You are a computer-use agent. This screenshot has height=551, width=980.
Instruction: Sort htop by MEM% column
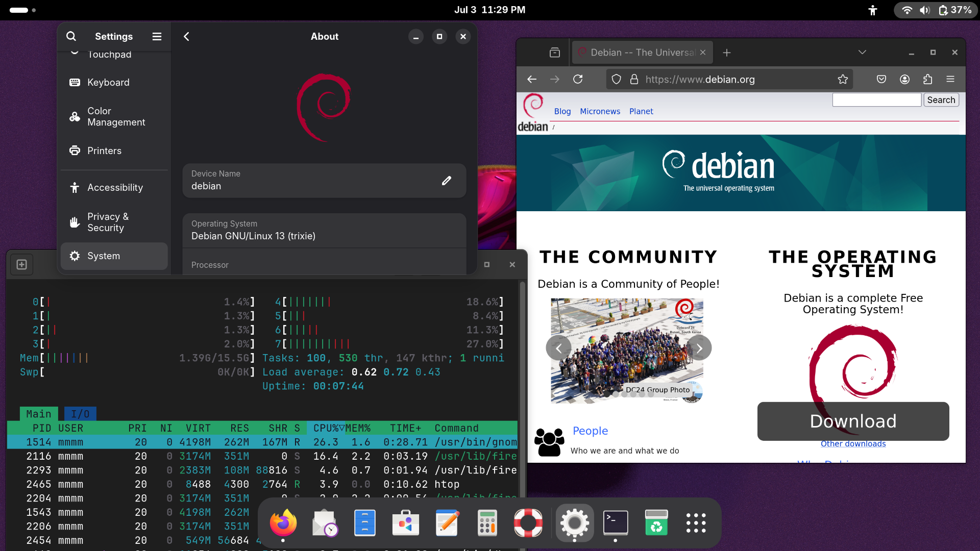(x=358, y=428)
